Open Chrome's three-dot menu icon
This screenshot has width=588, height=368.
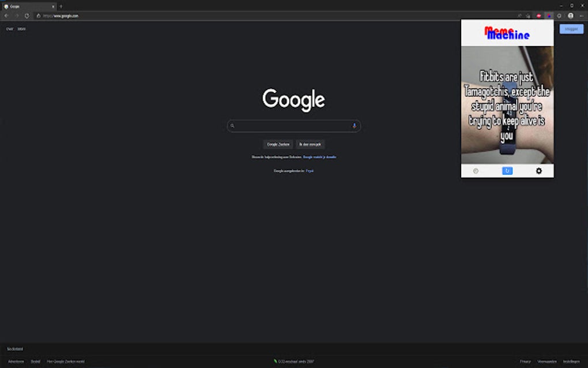tap(581, 16)
